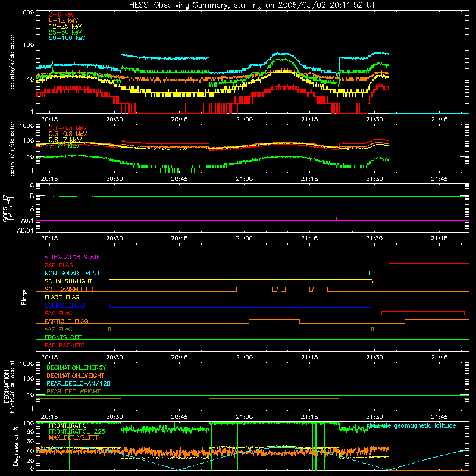Viewport: 476px width, 476px height.
Task: Click the 25-50 keV legend label
Action: click(65, 32)
